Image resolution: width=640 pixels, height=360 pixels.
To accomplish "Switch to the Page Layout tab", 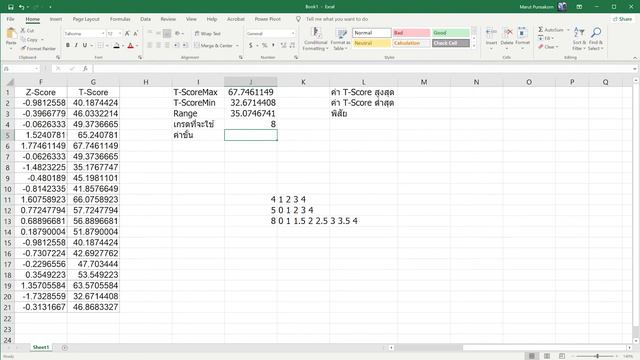I will coord(86,19).
